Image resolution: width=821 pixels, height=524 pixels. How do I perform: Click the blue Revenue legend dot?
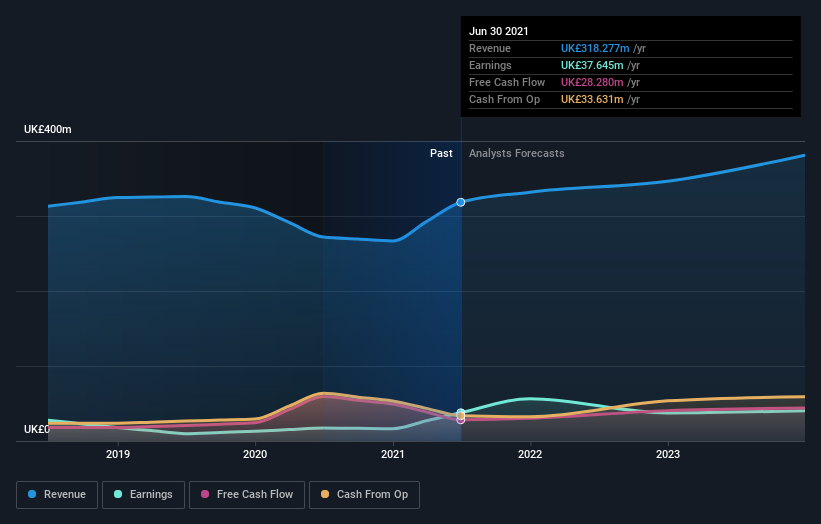pos(32,494)
